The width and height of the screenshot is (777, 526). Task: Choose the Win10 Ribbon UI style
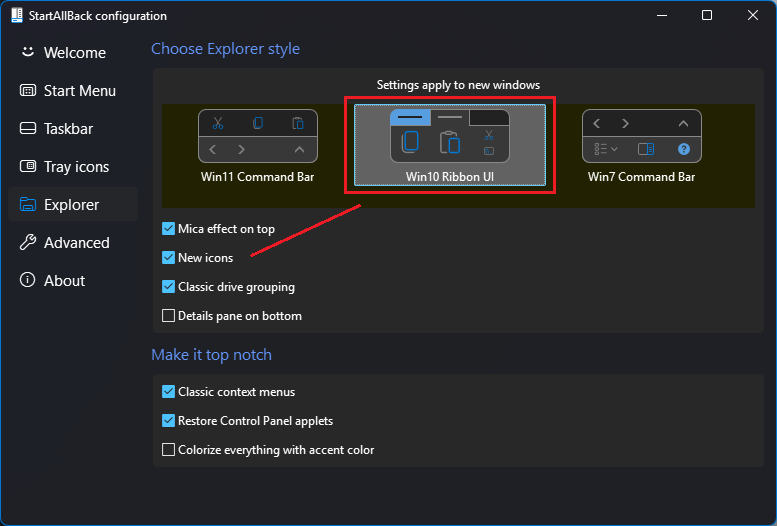[x=450, y=145]
